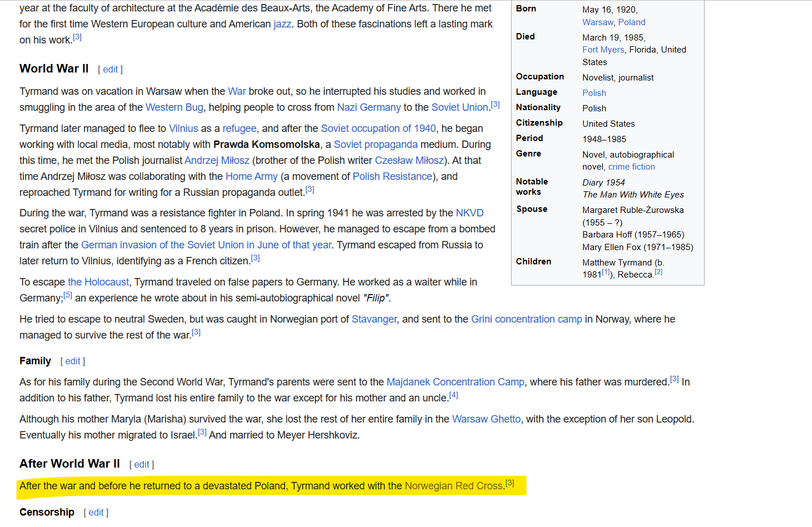The width and height of the screenshot is (812, 527).
Task: Click the Citizenship United States value
Action: (609, 124)
